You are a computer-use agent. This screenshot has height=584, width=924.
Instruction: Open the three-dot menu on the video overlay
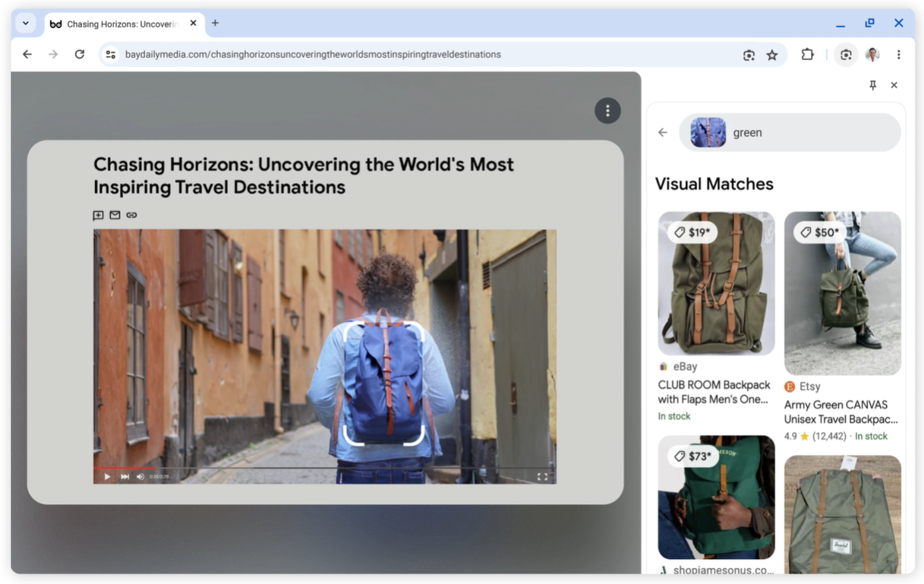[x=607, y=110]
